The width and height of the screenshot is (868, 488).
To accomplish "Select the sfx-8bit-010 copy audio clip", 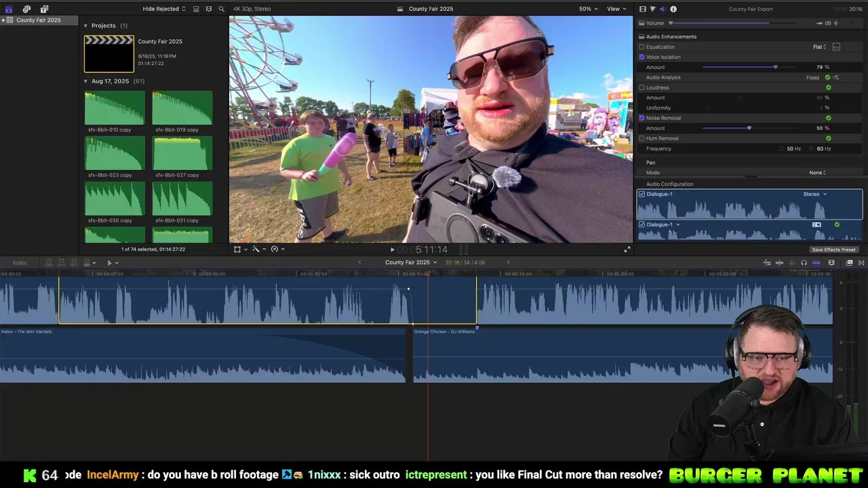I will click(x=115, y=108).
